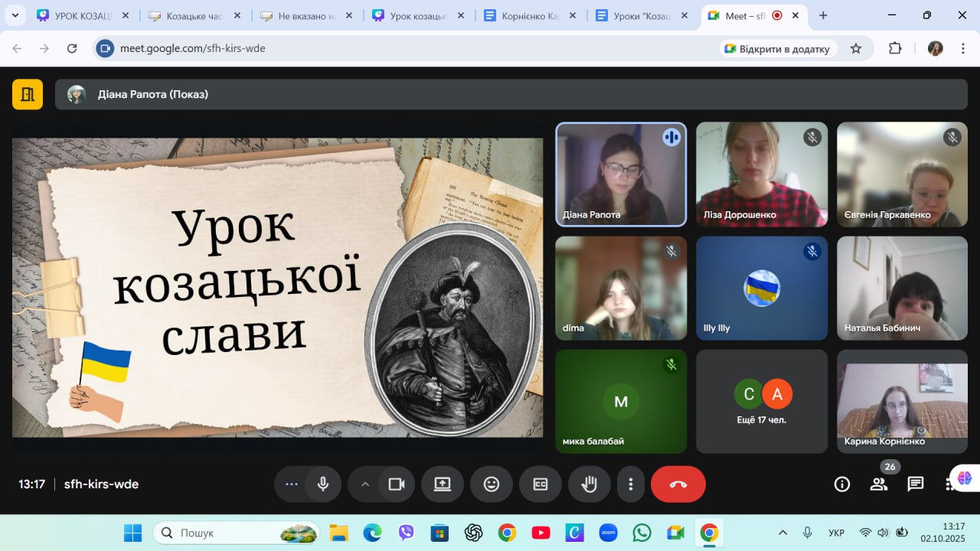This screenshot has height=551, width=980.
Task: Toggle the microphone on or off
Action: tap(323, 484)
